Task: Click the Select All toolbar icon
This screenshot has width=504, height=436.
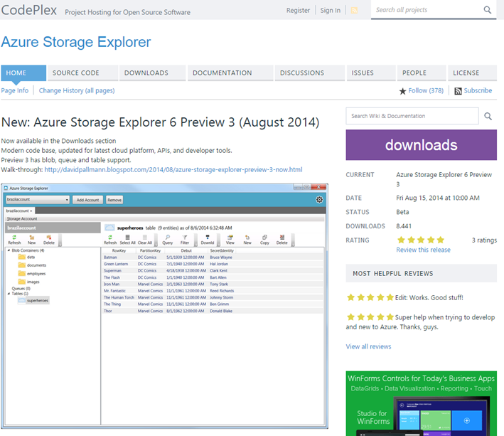Action: tap(127, 238)
